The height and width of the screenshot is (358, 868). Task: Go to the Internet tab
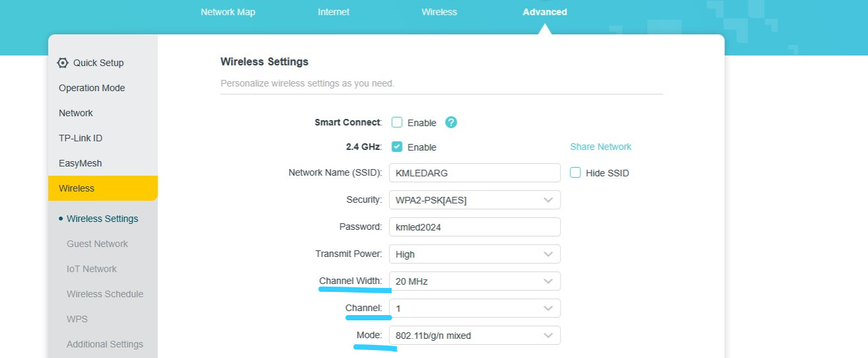(333, 12)
